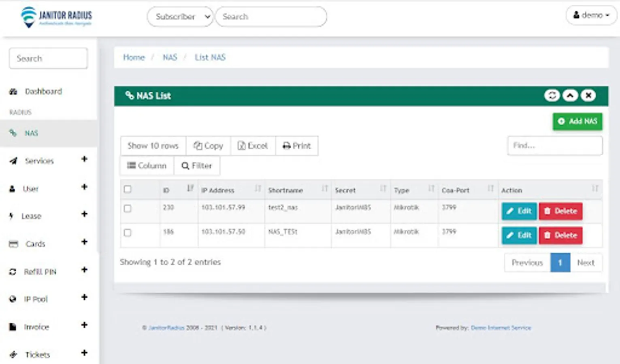Collapse the NAS List panel
The width and height of the screenshot is (620, 364).
coord(570,95)
